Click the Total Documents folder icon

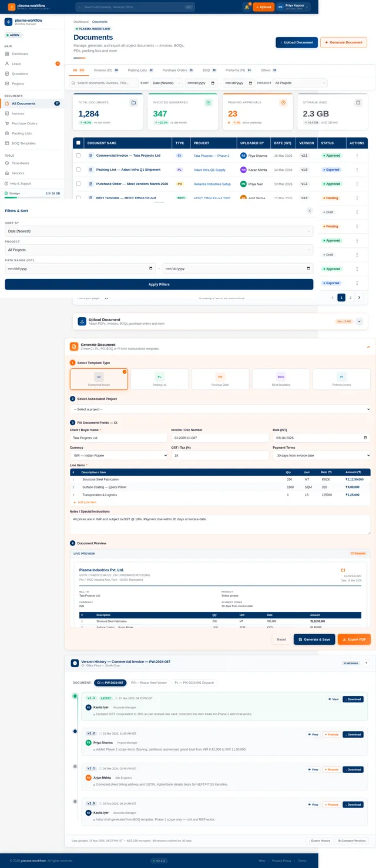[133, 103]
